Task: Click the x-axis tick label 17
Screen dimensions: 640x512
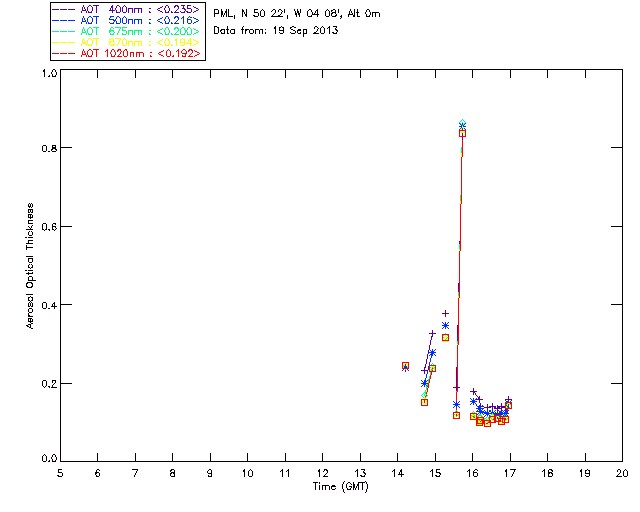Action: [510, 473]
